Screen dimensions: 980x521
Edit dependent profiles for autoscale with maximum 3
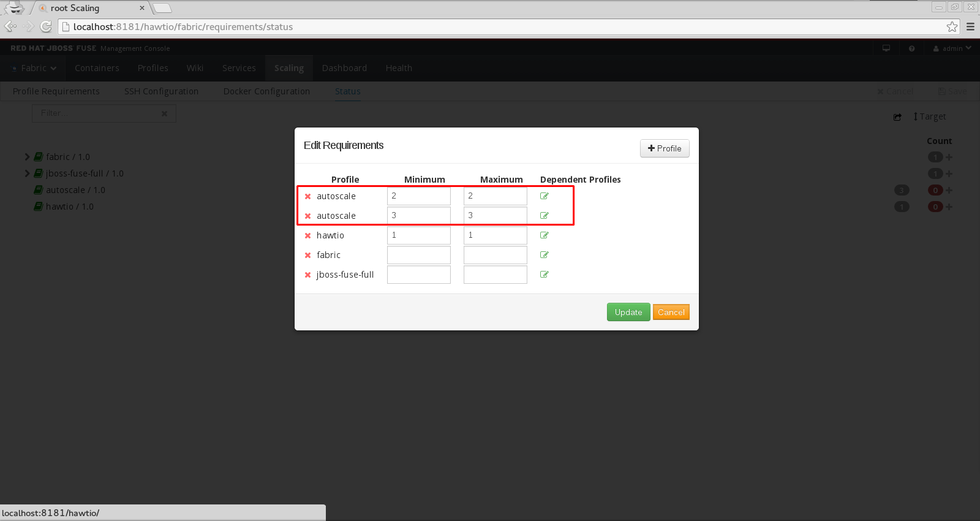coord(545,216)
